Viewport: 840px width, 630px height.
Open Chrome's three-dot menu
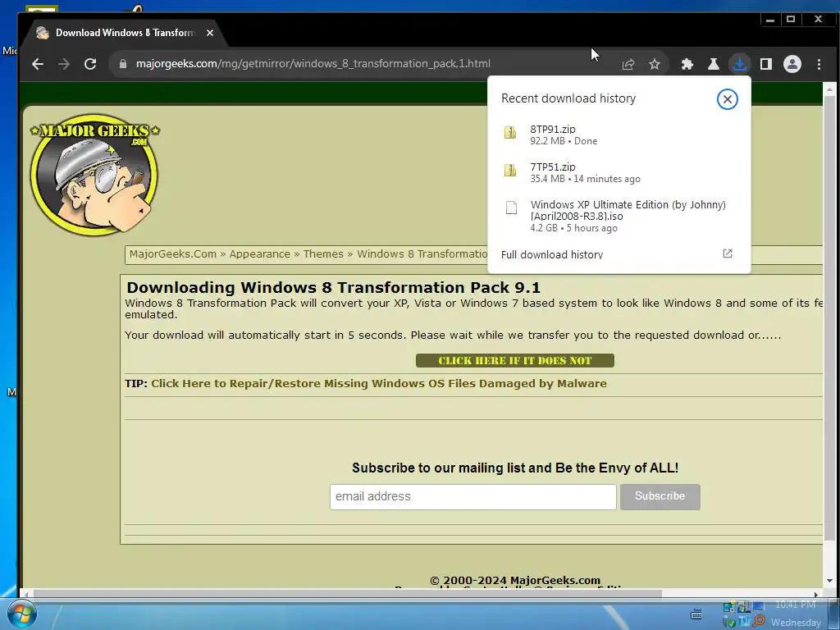click(x=819, y=64)
